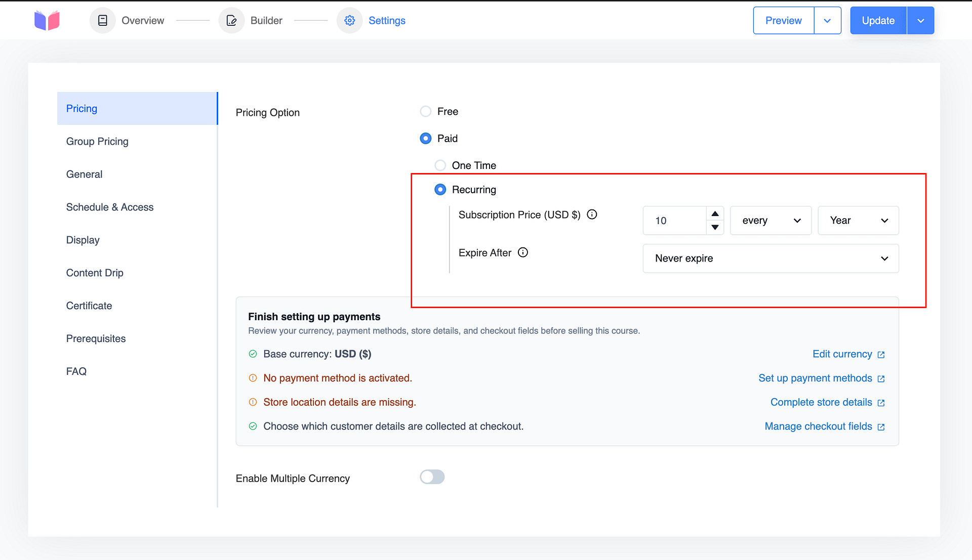Open the Pricing settings tab
972x560 pixels.
coord(137,109)
